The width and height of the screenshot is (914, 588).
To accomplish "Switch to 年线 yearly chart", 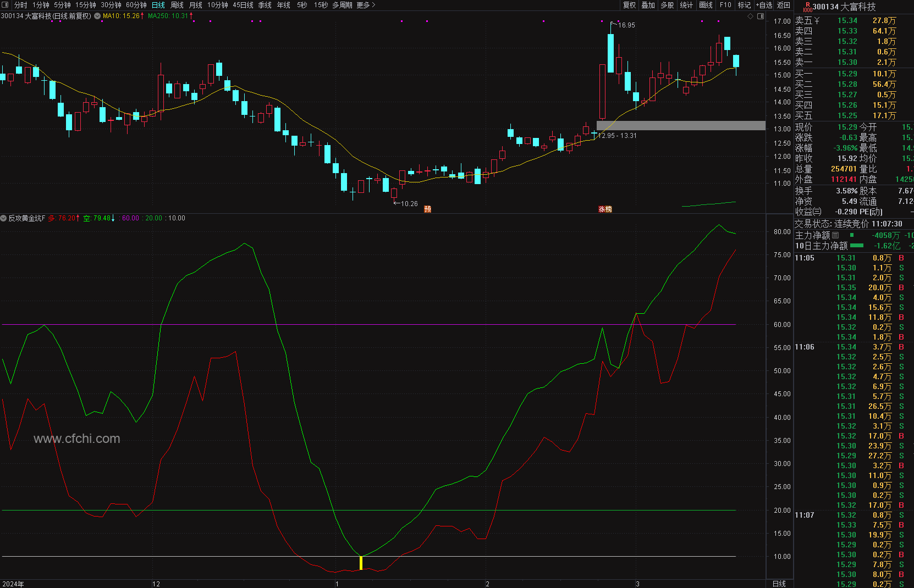I will 284,5.
